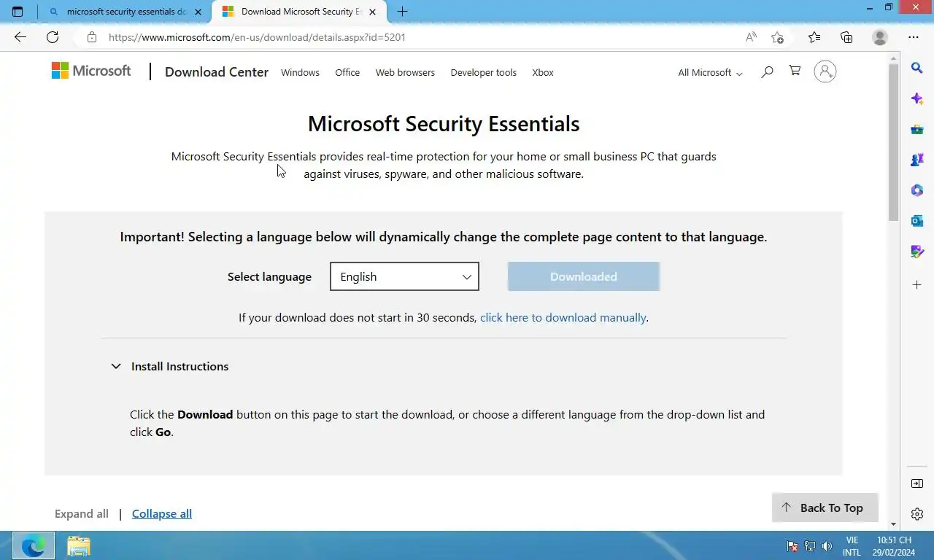The width and height of the screenshot is (934, 560).
Task: Close the Download Microsoft Security Essentials tab
Action: pos(373,12)
